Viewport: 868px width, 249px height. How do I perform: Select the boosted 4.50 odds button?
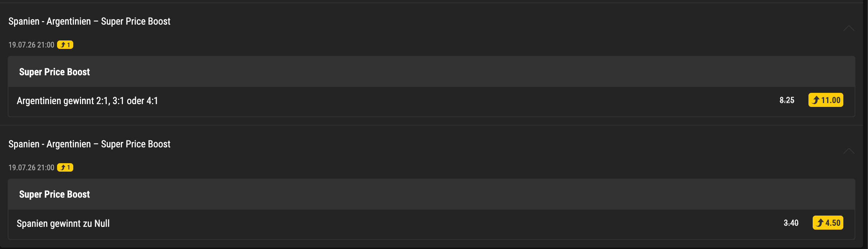point(827,223)
